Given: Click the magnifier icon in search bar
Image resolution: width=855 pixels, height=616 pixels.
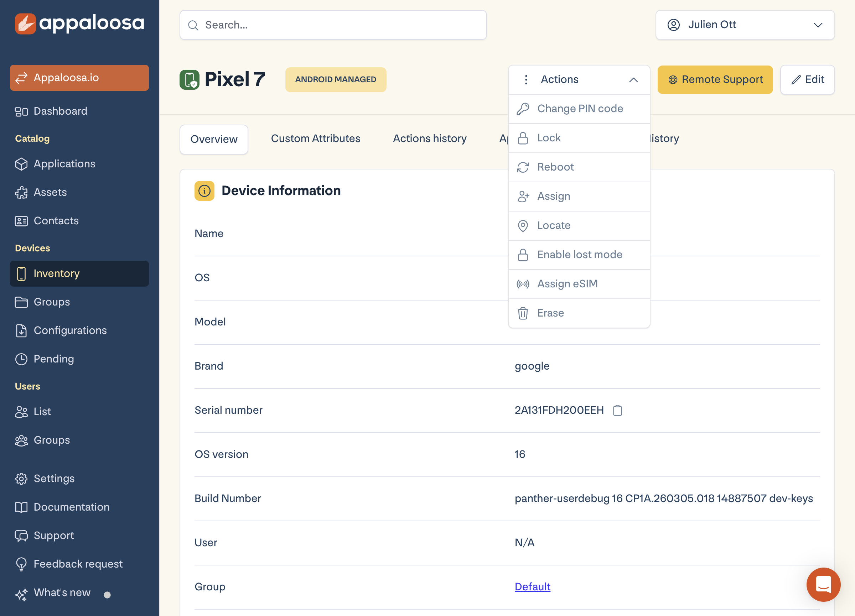Looking at the screenshot, I should [x=193, y=25].
